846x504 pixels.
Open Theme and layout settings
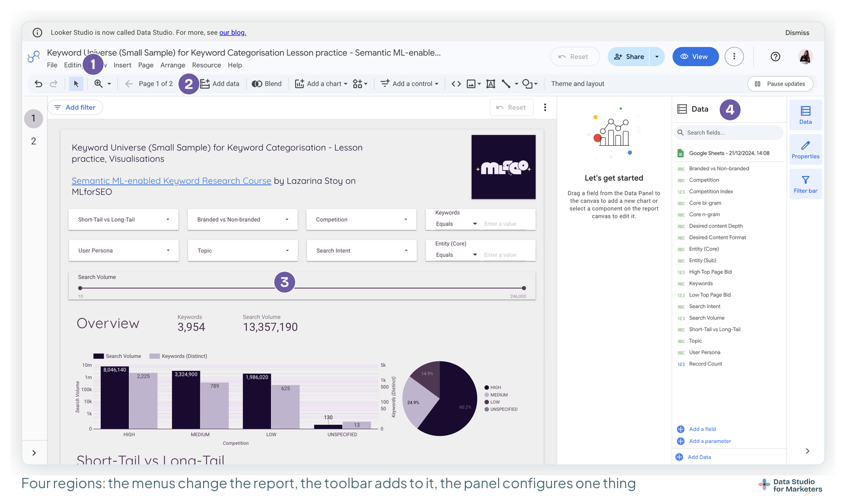pyautogui.click(x=577, y=83)
